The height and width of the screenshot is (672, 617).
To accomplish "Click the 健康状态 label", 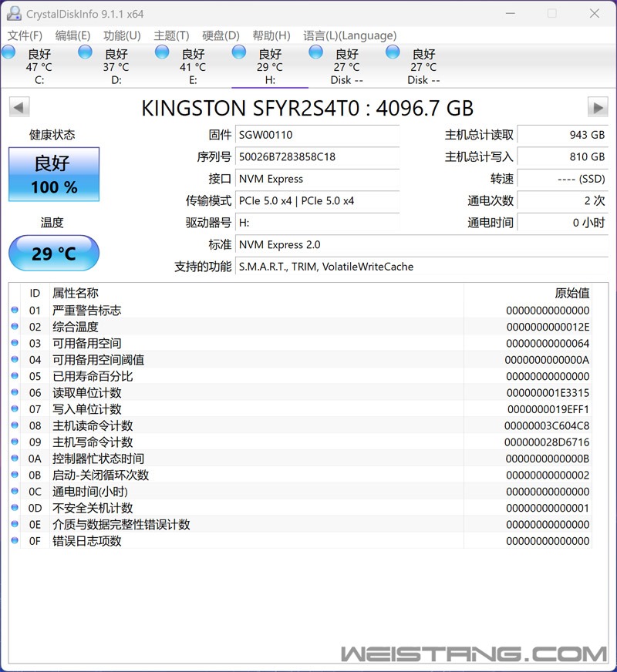I will tap(52, 135).
